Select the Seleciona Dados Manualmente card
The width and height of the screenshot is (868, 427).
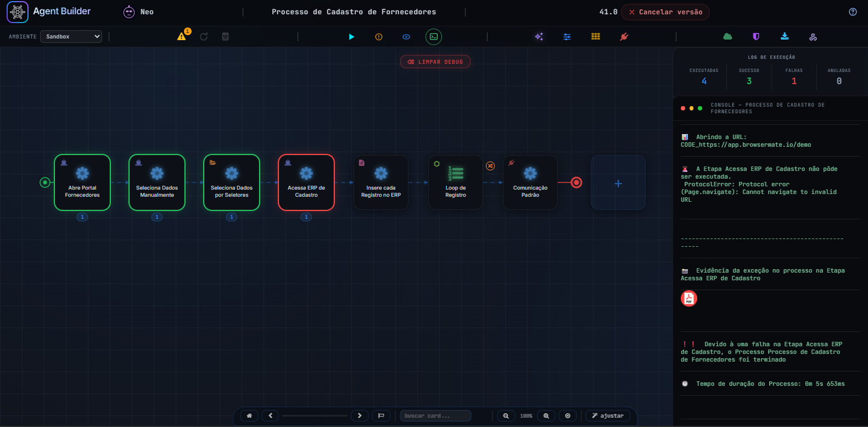[157, 182]
